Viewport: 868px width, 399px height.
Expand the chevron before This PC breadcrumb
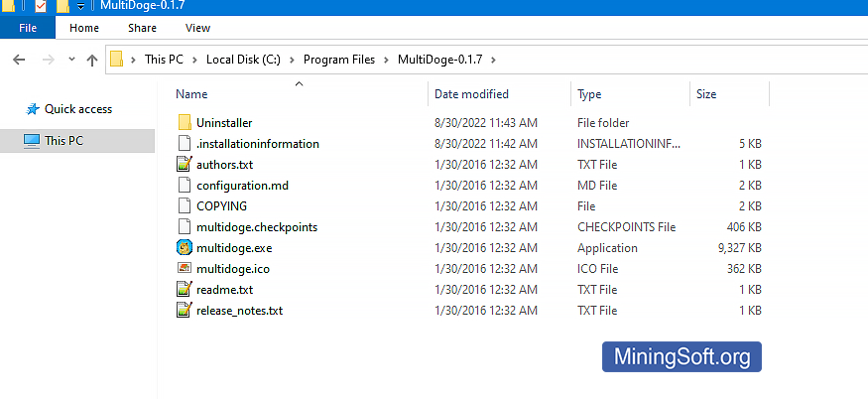(x=133, y=60)
